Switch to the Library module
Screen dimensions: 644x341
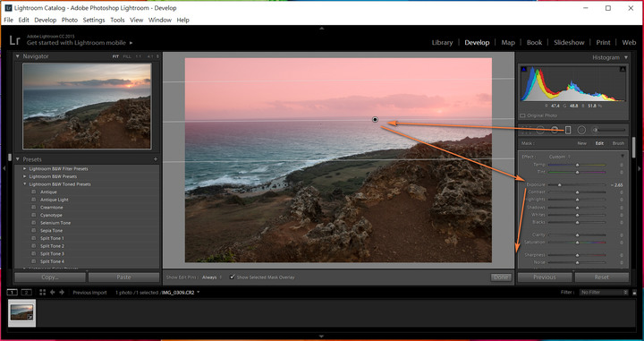(442, 42)
